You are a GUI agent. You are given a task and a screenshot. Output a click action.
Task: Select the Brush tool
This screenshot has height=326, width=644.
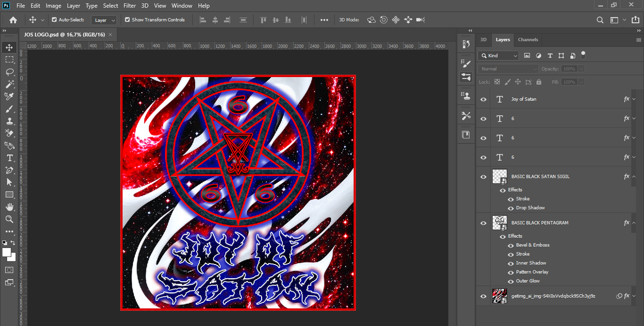pyautogui.click(x=10, y=109)
